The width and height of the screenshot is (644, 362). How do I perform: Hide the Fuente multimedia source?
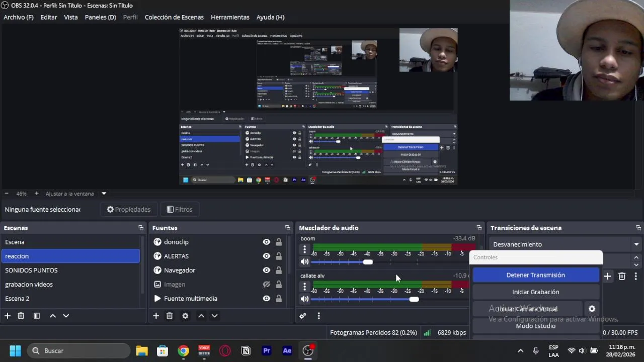(x=267, y=298)
